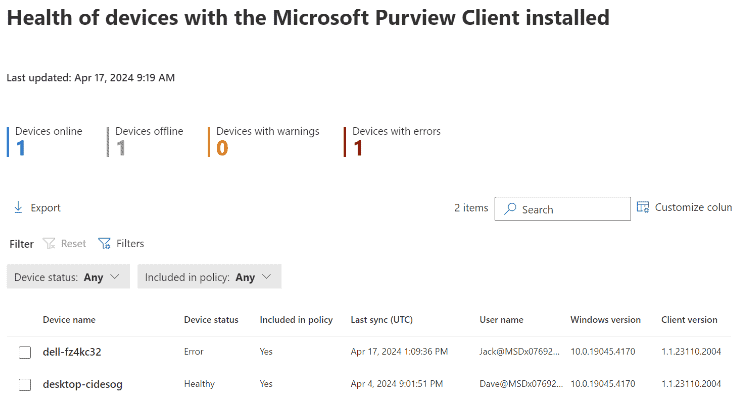The width and height of the screenshot is (748, 399).
Task: Sort by Last sync (UTC) column
Action: pyautogui.click(x=382, y=320)
